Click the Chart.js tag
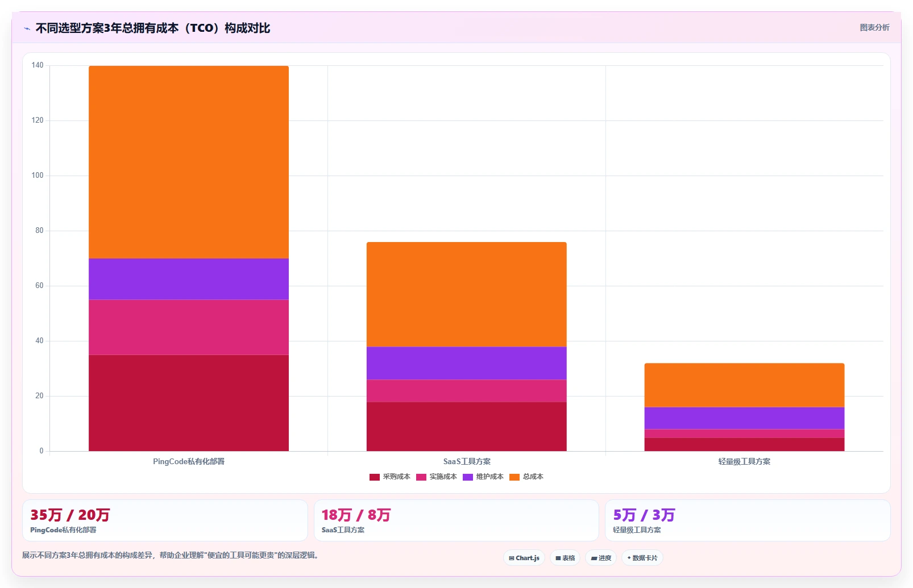The height and width of the screenshot is (588, 913). point(524,558)
